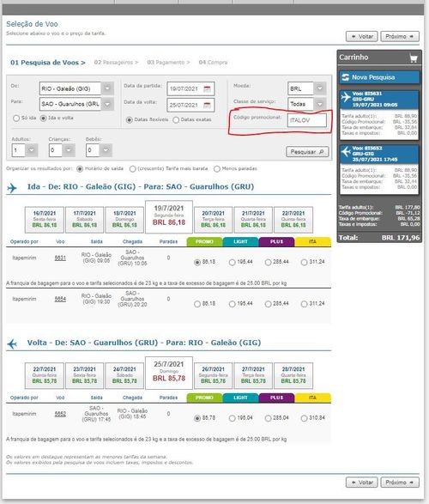Click the Data da volta date field

tap(190, 105)
